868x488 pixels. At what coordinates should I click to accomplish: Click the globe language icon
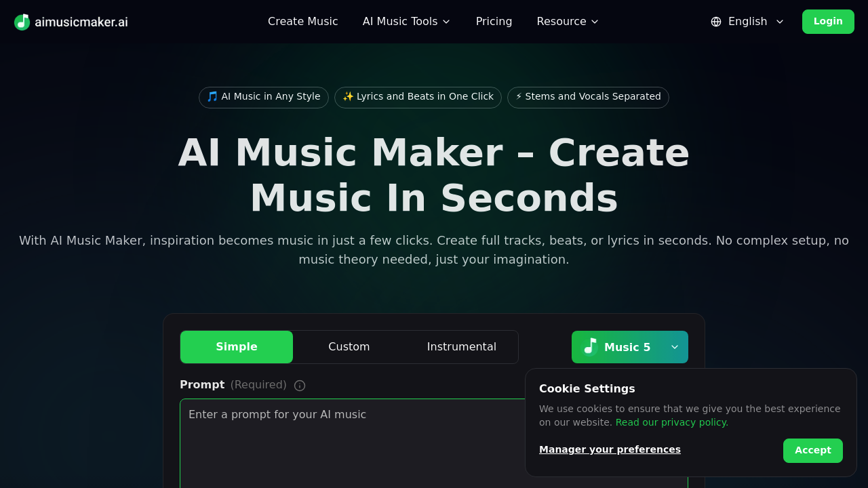pos(715,22)
